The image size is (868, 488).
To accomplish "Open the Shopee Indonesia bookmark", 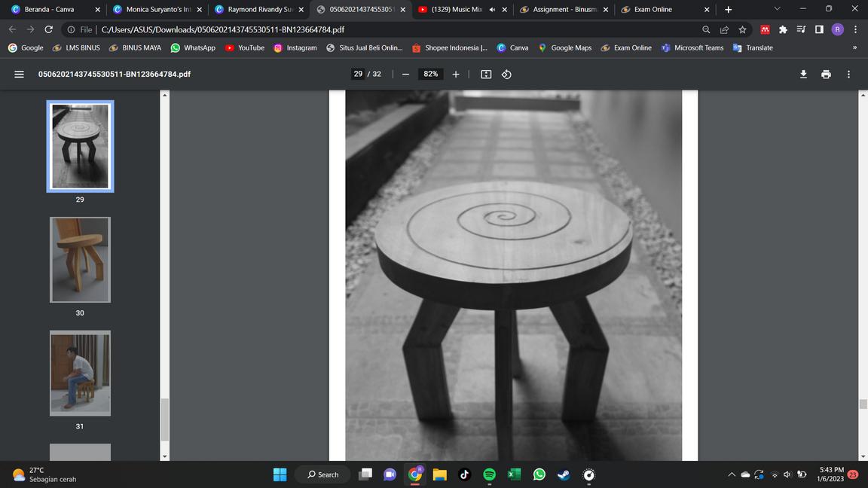I will pyautogui.click(x=450, y=47).
